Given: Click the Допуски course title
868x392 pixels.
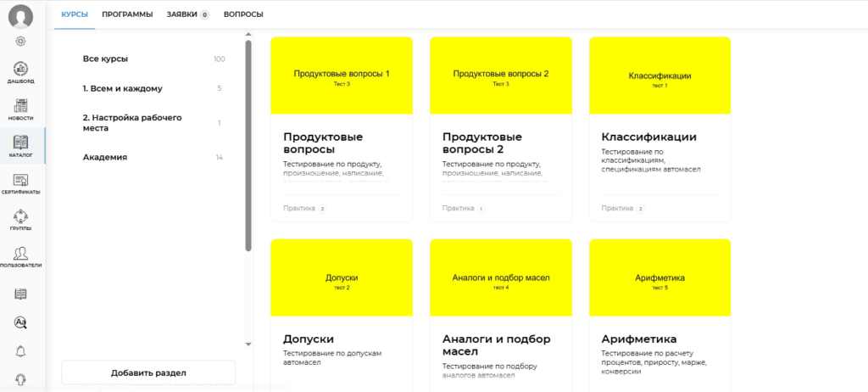Looking at the screenshot, I should (309, 339).
